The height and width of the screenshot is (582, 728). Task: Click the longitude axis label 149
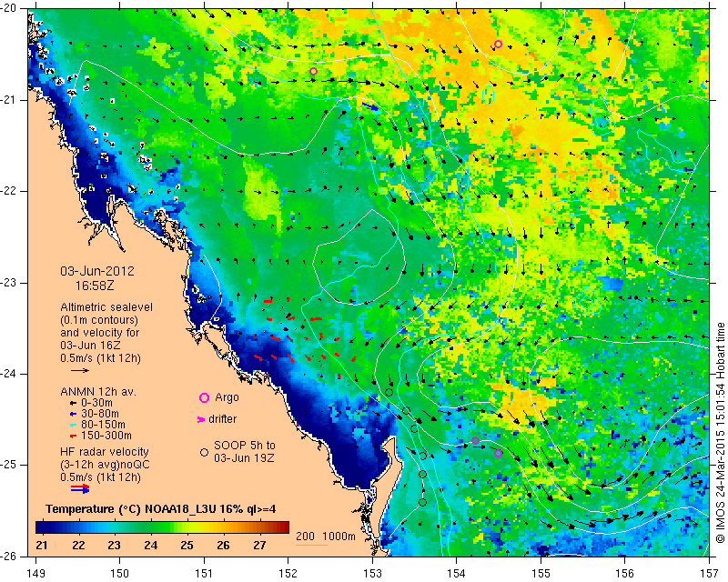point(36,574)
